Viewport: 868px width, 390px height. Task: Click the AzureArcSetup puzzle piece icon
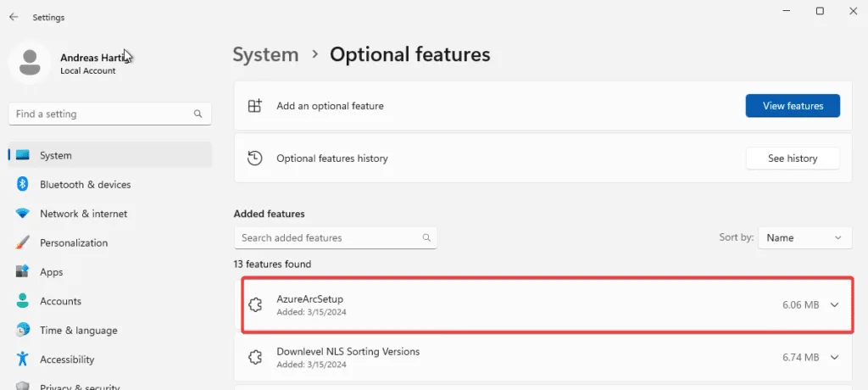[x=254, y=304]
